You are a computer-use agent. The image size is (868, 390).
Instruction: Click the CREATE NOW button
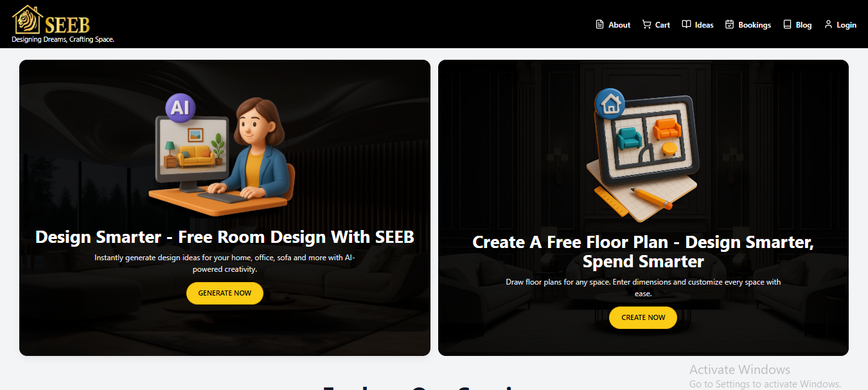pos(643,317)
